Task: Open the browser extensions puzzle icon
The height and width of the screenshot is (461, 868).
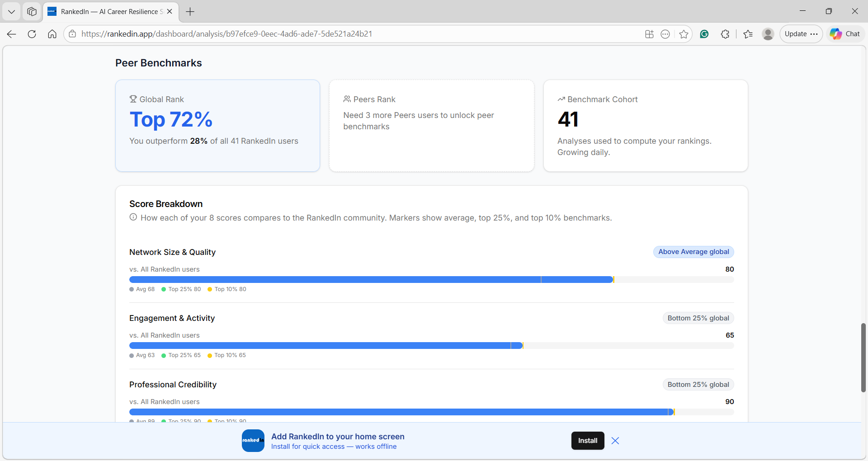Action: [725, 34]
